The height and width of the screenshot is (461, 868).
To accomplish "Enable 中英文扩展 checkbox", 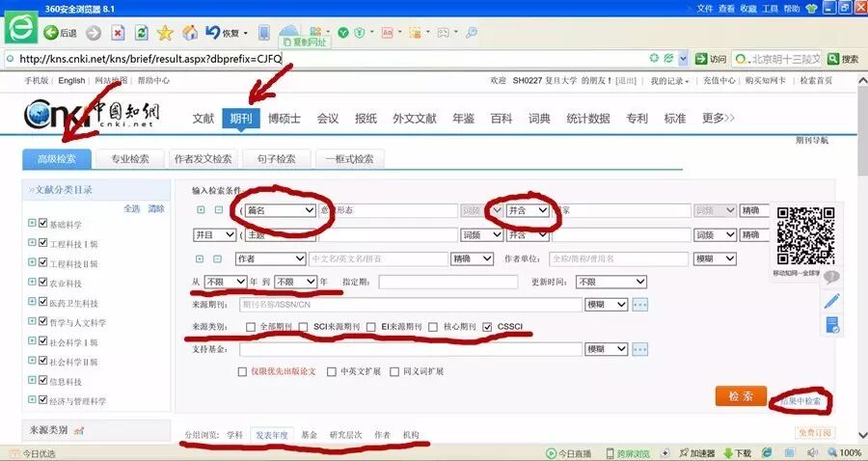I will coord(332,372).
